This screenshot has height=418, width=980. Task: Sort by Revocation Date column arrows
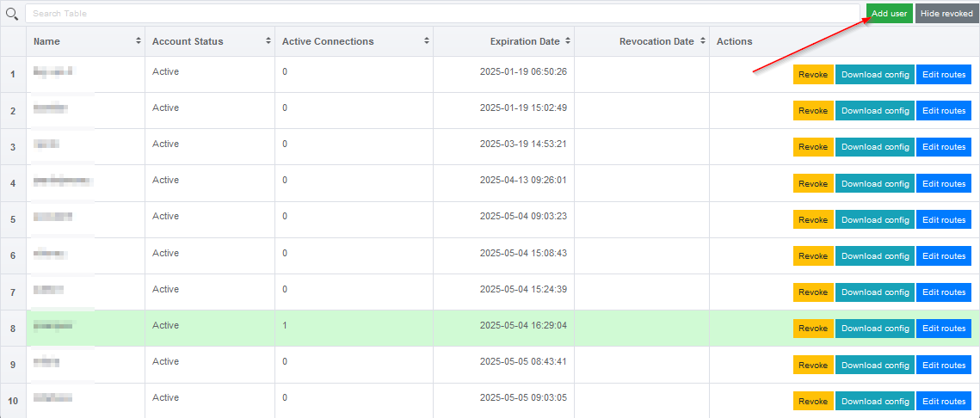tap(701, 41)
